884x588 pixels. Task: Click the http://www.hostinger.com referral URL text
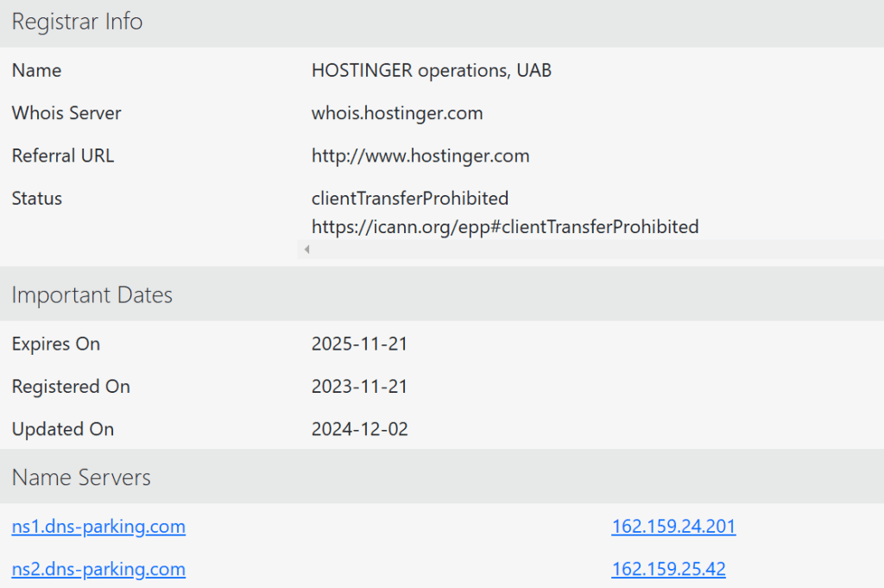pos(420,156)
